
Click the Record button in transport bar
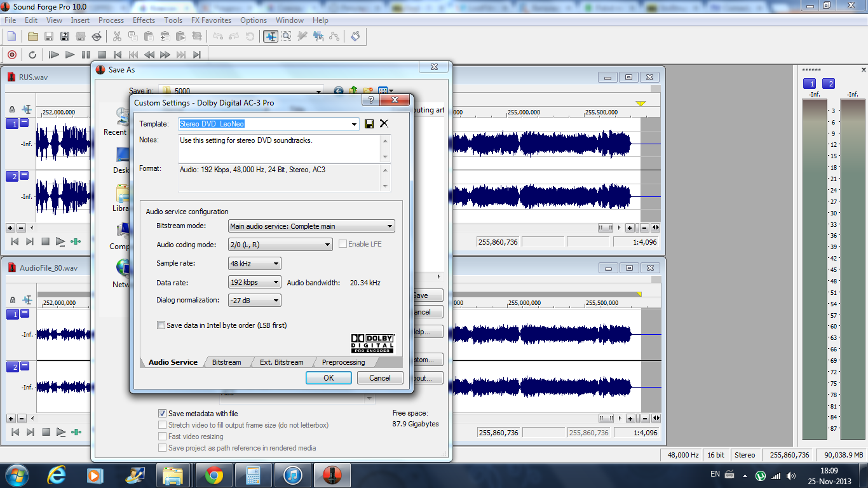(11, 55)
